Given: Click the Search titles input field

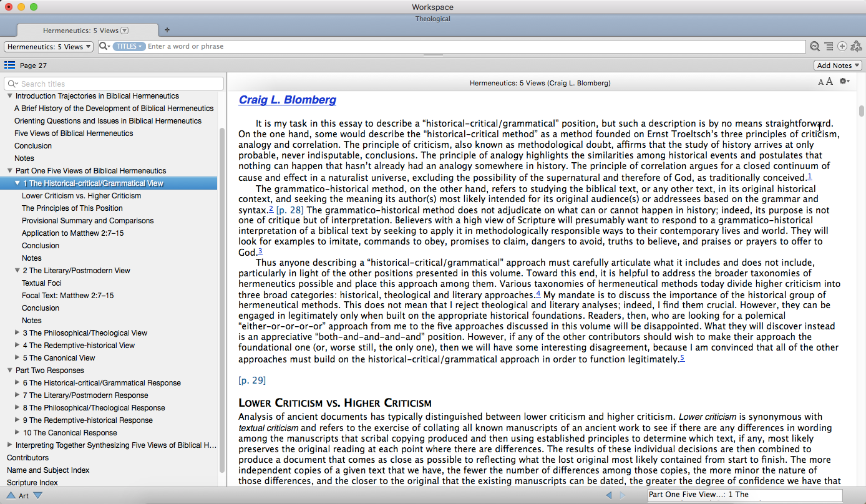Looking at the screenshot, I should point(114,84).
